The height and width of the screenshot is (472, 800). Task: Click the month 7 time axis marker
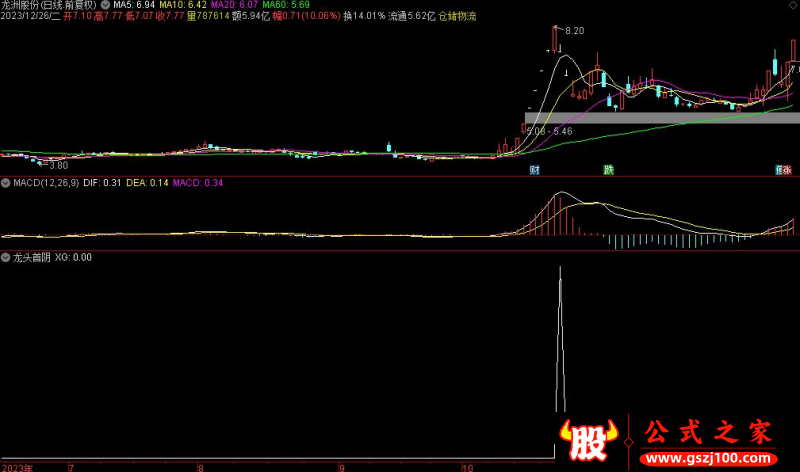pyautogui.click(x=71, y=468)
